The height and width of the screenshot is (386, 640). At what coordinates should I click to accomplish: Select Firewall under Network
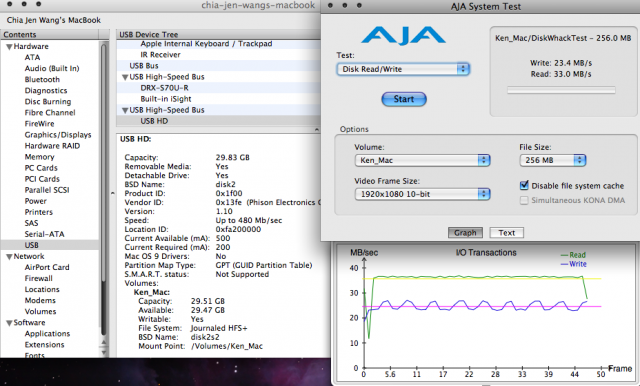pos(38,278)
